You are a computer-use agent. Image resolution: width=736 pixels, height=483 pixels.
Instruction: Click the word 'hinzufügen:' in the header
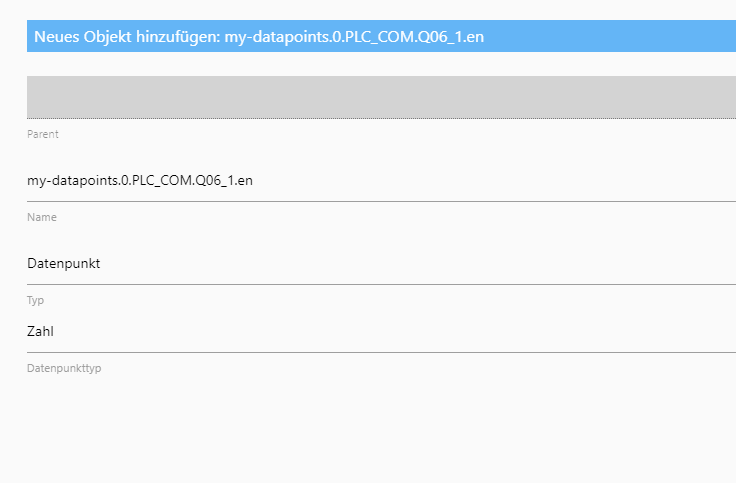[178, 37]
